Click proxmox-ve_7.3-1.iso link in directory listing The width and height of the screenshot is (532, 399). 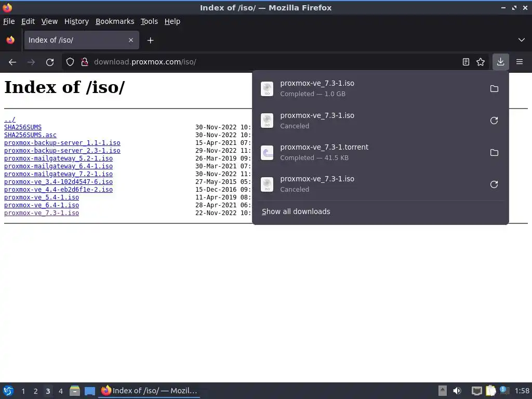tap(42, 213)
